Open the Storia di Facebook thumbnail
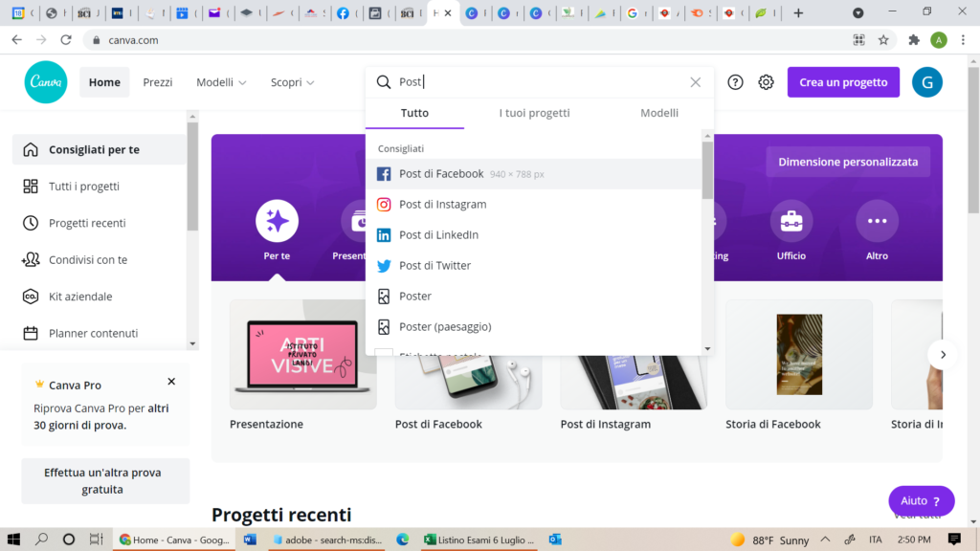This screenshot has width=980, height=551. pos(799,355)
